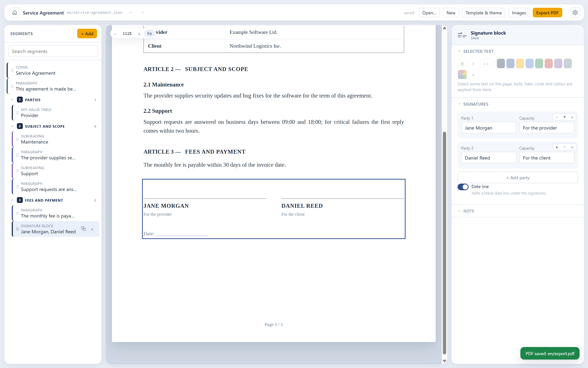Move Party 2 up
Viewport: 588px width, 368px height.
(557, 147)
